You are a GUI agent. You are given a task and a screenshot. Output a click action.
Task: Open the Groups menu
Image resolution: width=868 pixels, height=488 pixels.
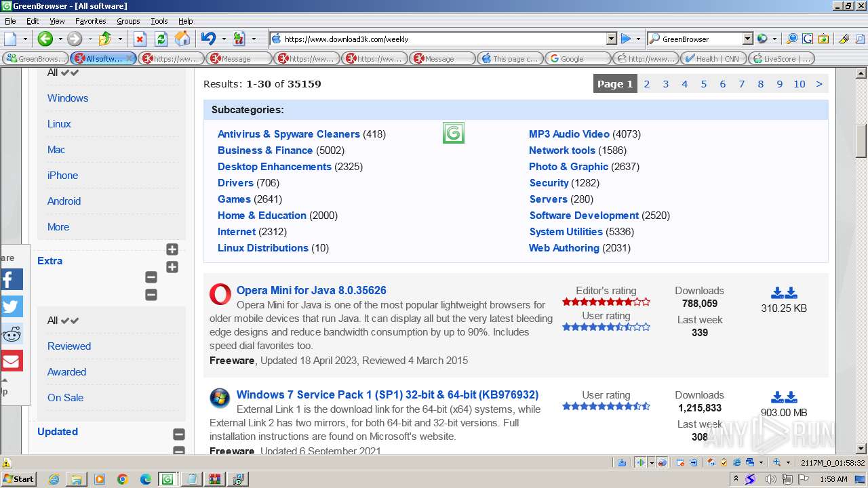pos(128,21)
